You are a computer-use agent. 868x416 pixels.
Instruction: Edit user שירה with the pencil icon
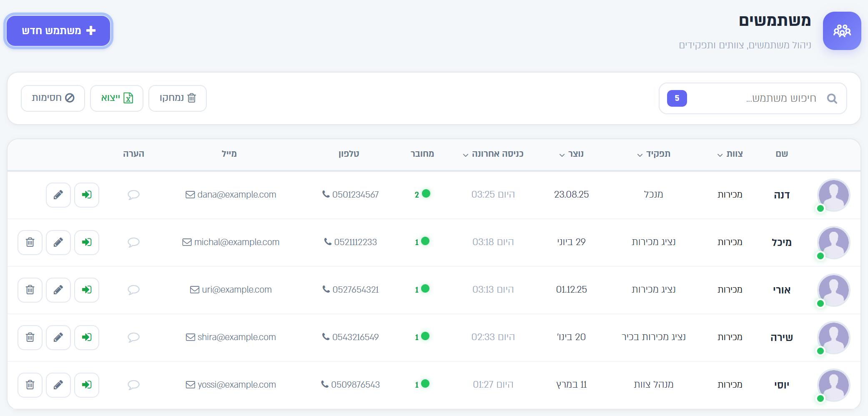(58, 337)
